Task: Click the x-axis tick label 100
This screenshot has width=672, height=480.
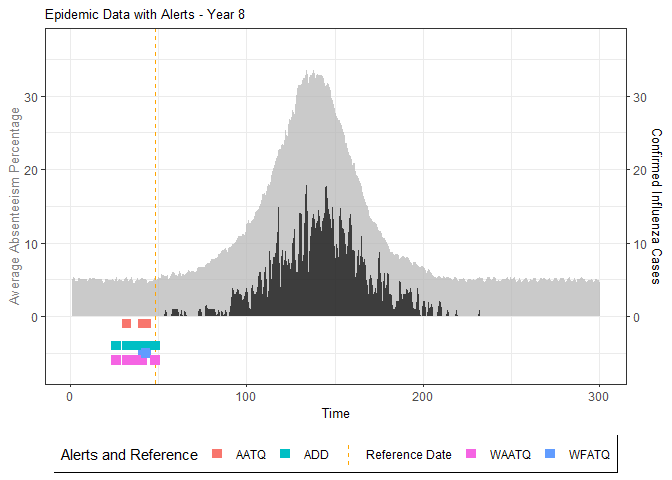Action: point(246,393)
